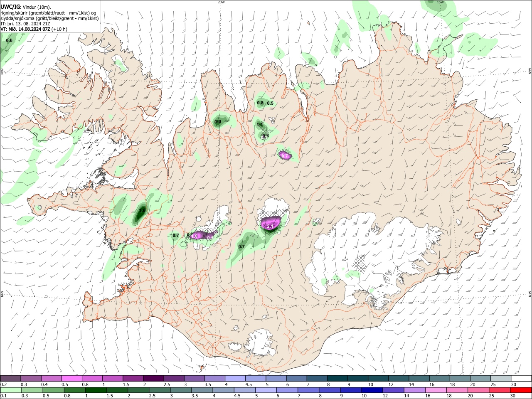Screen dimensions: 532x399
Task: Click the valid time 'VT: Mið. 14.08.2024 07Z'
Action: pos(25,29)
